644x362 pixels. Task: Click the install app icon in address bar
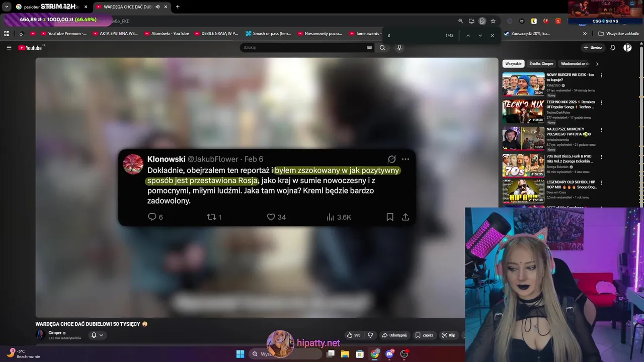point(471,21)
